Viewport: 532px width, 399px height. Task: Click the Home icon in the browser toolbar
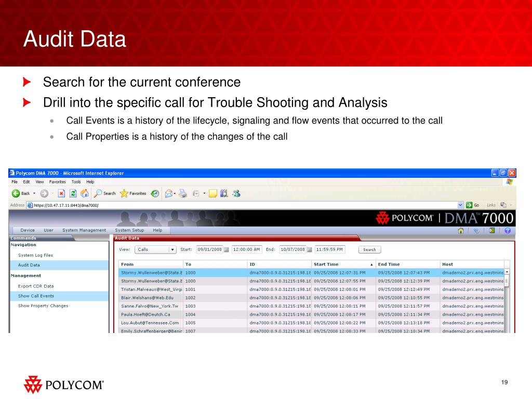(85, 193)
